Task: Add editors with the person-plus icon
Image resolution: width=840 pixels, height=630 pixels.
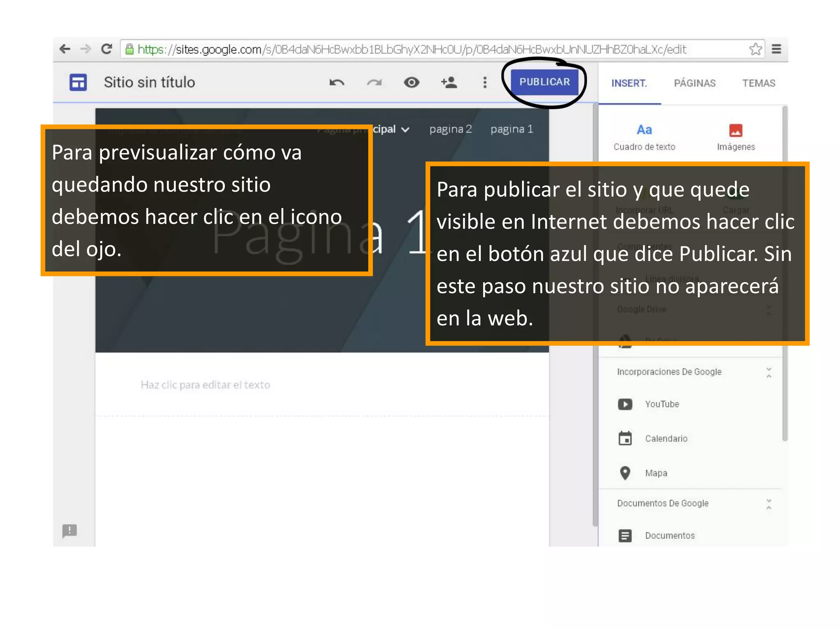Action: (449, 82)
